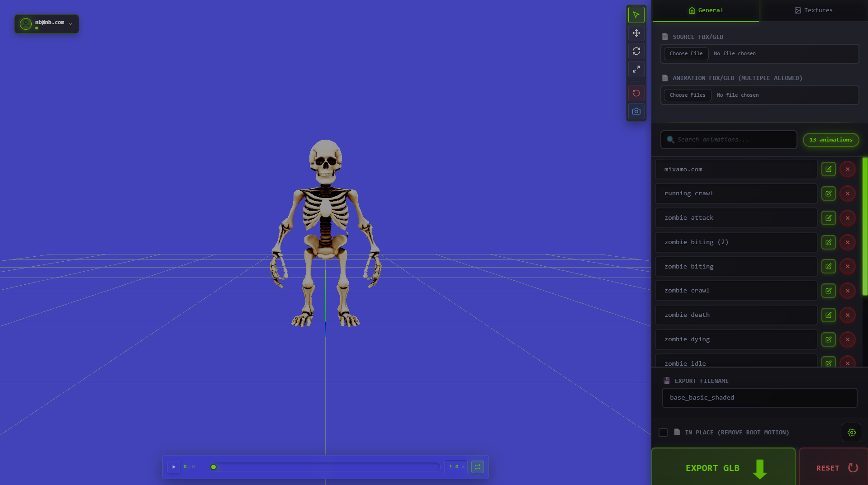Remove the zombie biting animation without the (2)
This screenshot has height=485, width=868.
847,266
